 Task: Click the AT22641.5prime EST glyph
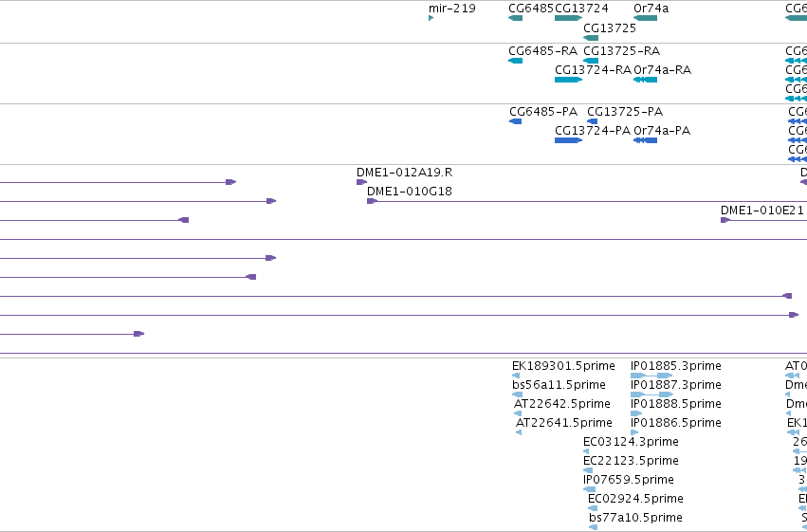click(519, 432)
